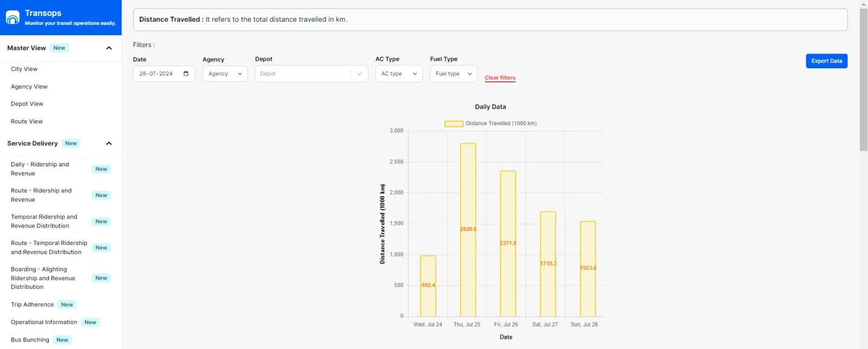Open the Depot dropdown
The width and height of the screenshot is (868, 349).
click(x=311, y=74)
